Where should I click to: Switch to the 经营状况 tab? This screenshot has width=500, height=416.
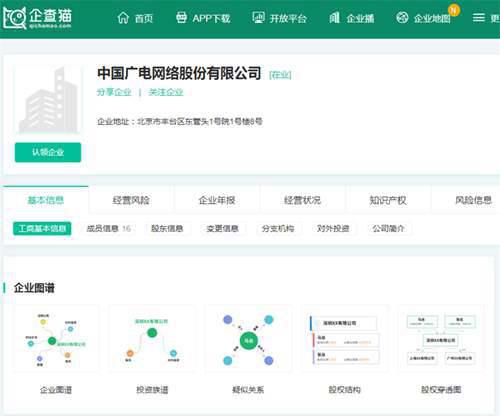(302, 200)
